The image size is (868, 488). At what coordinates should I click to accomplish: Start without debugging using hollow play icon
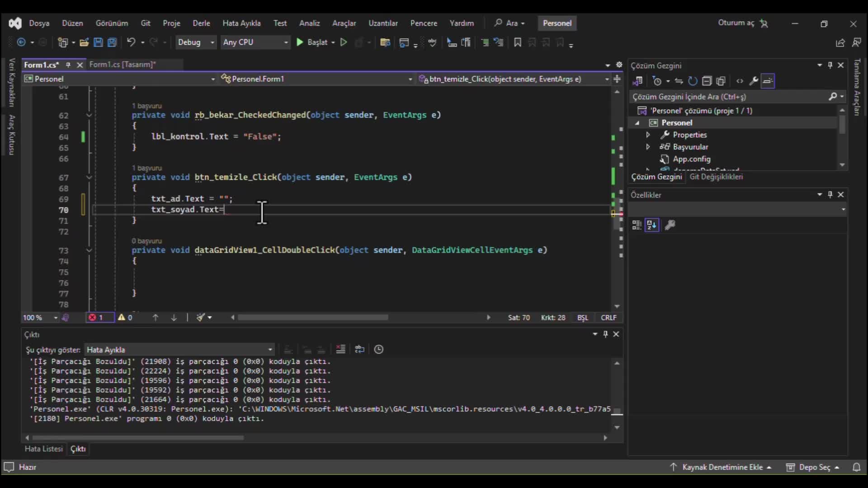[x=344, y=42]
